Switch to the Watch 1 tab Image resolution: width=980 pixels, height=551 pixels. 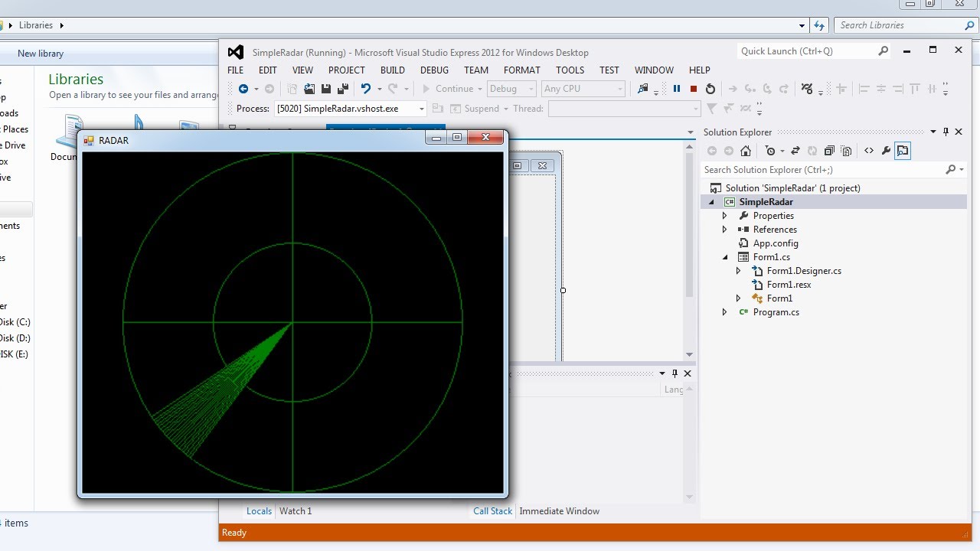coord(296,511)
